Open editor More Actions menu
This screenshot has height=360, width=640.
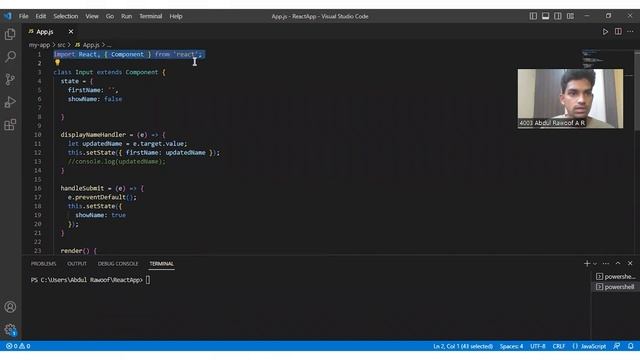pos(631,32)
